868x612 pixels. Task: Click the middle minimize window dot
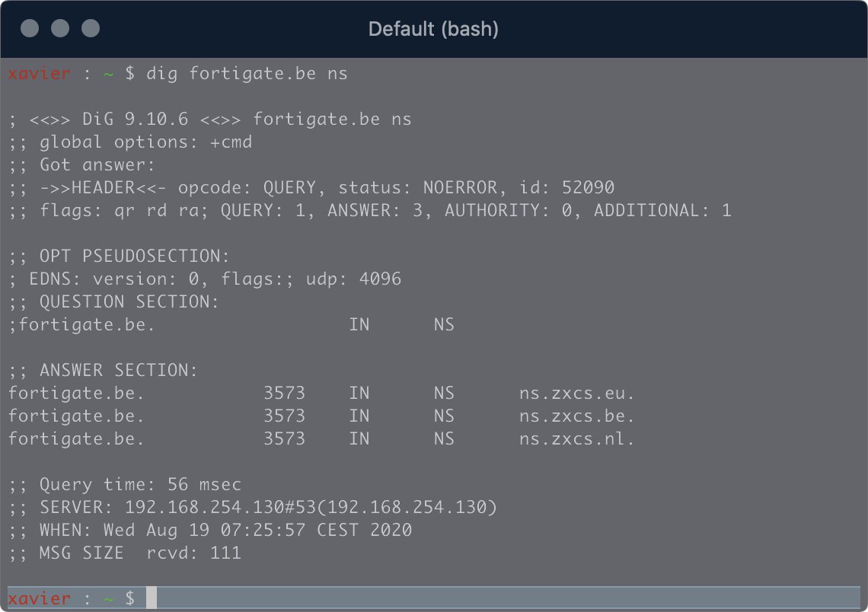(60, 28)
